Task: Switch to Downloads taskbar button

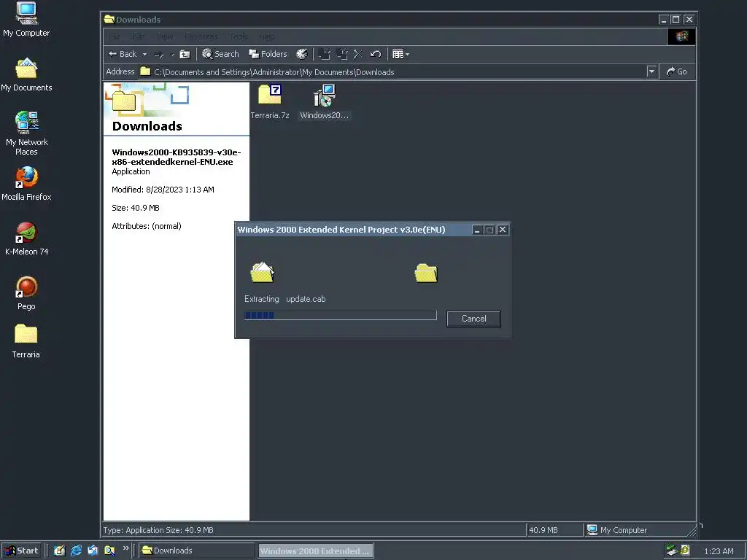Action: click(196, 551)
